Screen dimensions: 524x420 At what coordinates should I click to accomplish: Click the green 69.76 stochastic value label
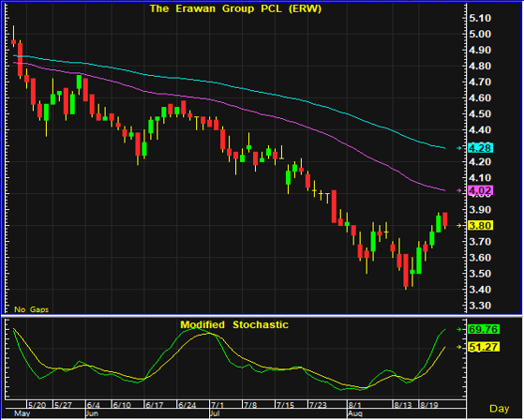tap(484, 329)
